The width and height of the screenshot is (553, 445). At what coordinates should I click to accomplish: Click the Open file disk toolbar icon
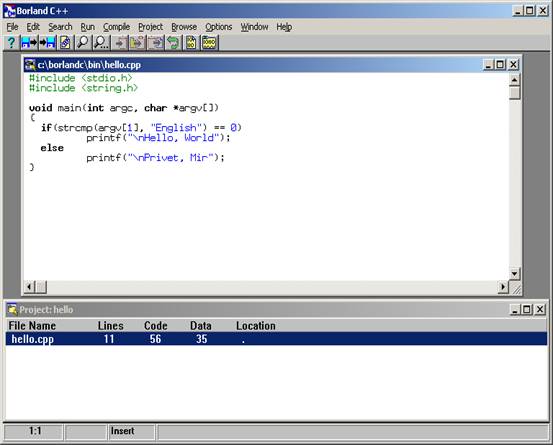29,43
